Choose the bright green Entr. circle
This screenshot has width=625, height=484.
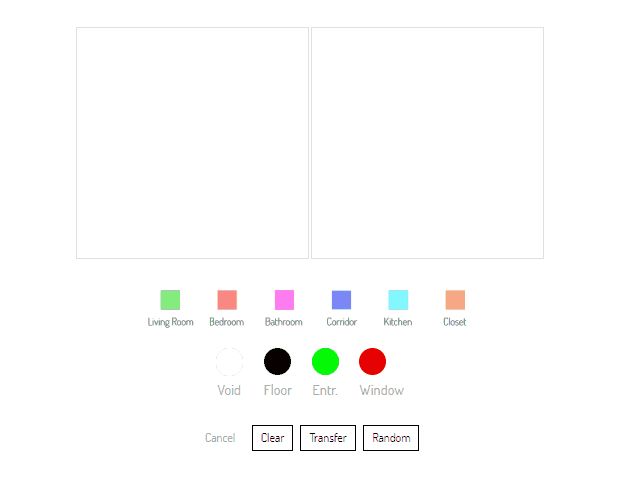(x=325, y=362)
